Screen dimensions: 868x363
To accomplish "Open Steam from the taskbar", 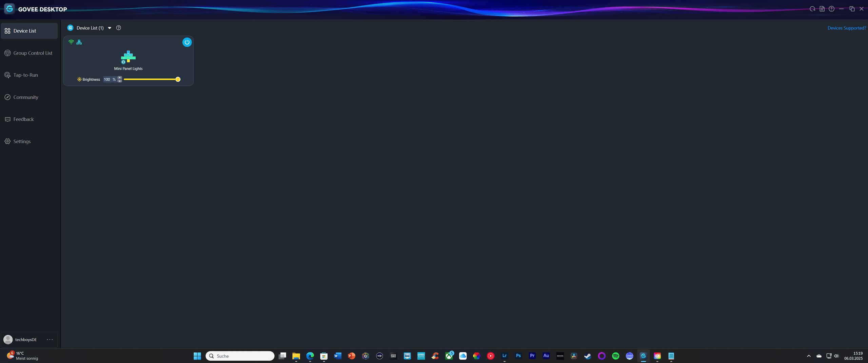I will pos(588,356).
